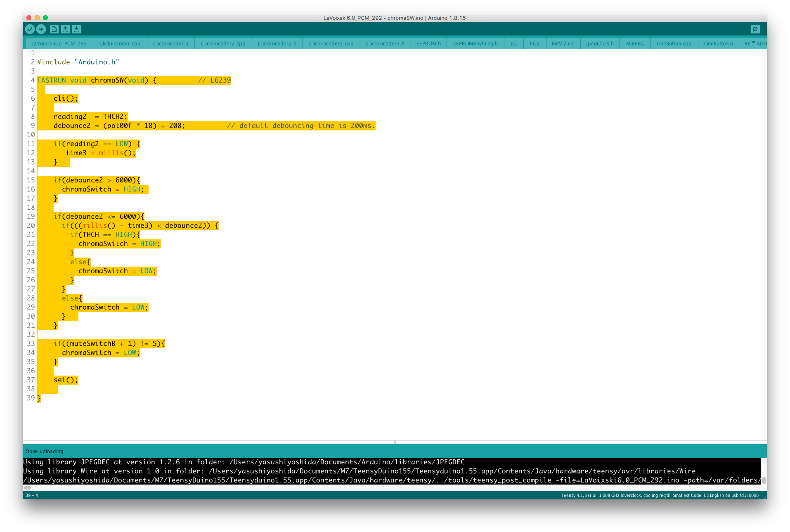The width and height of the screenshot is (790, 532).
Task: Click the Open sketch up-arrow icon
Action: [x=65, y=29]
